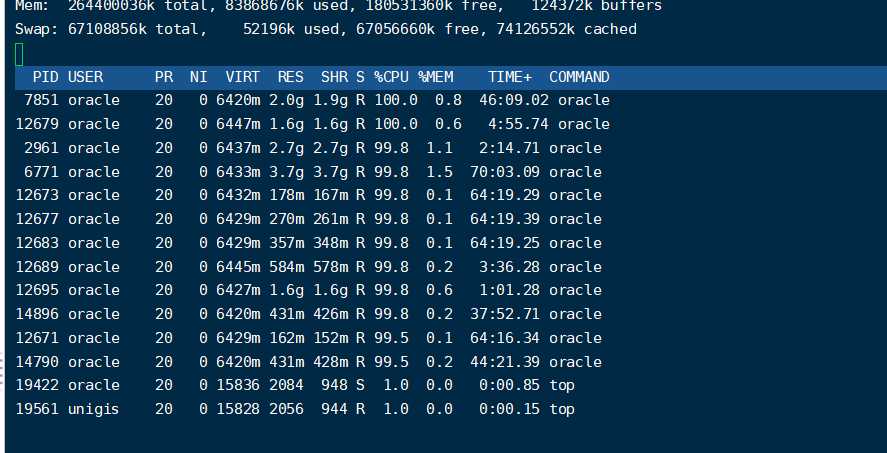Click time value 46:09.02

[514, 100]
